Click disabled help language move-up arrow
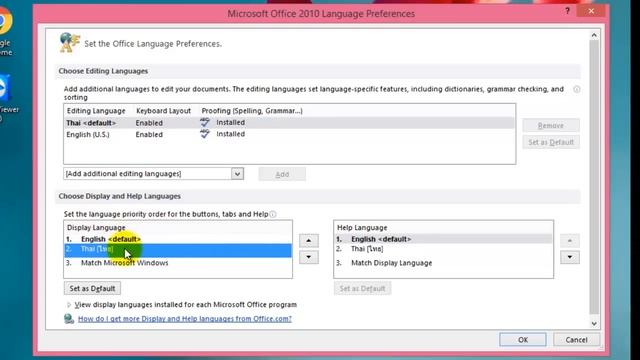640x360 pixels. [x=570, y=241]
